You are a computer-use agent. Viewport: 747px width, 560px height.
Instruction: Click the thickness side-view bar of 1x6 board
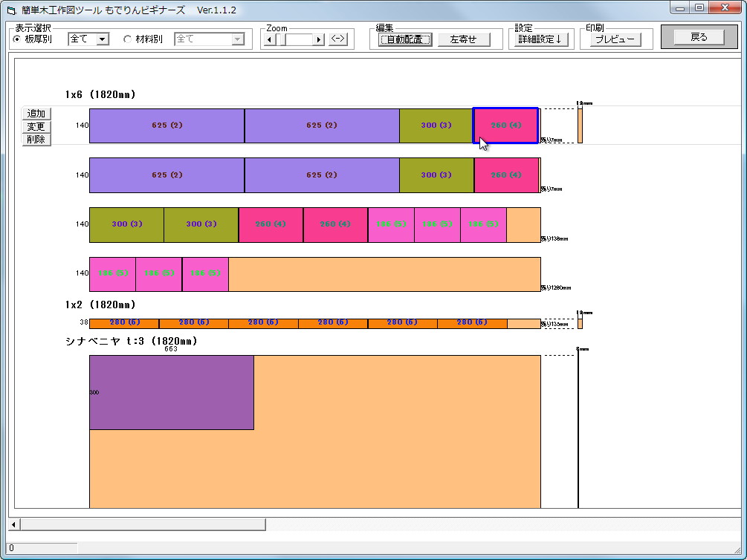[580, 126]
